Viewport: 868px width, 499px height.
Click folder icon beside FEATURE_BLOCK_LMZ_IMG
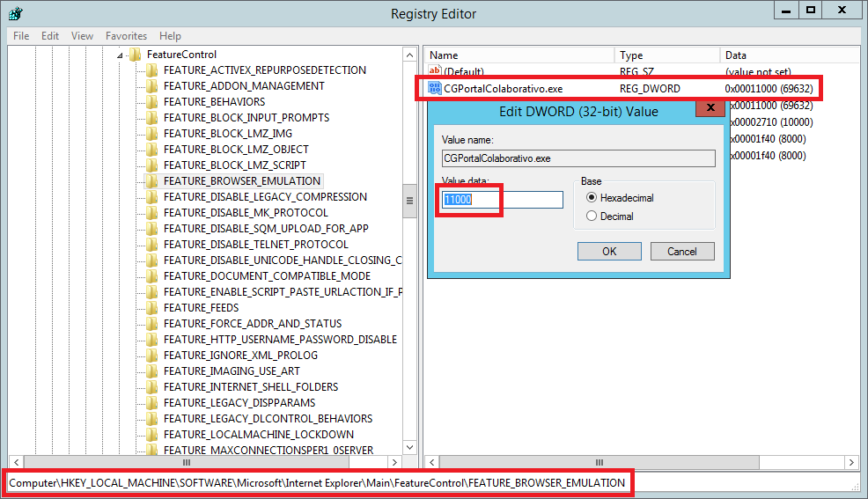point(151,133)
